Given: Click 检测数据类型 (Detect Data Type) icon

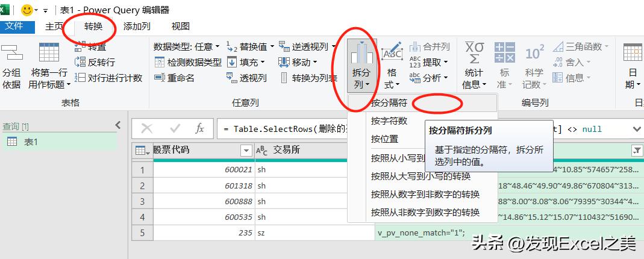Looking at the screenshot, I should [160, 62].
